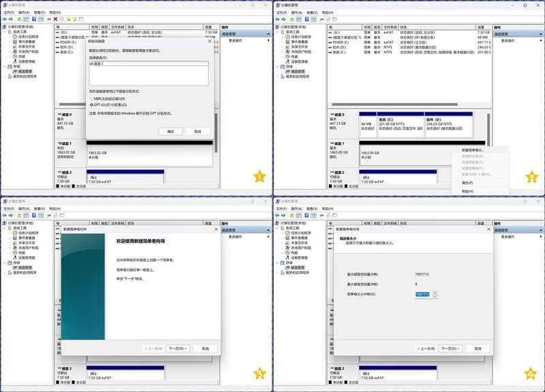The height and width of the screenshot is (392, 545).
Task: Click forward arrow in the context-menu window toolbar
Action: tap(283, 19)
